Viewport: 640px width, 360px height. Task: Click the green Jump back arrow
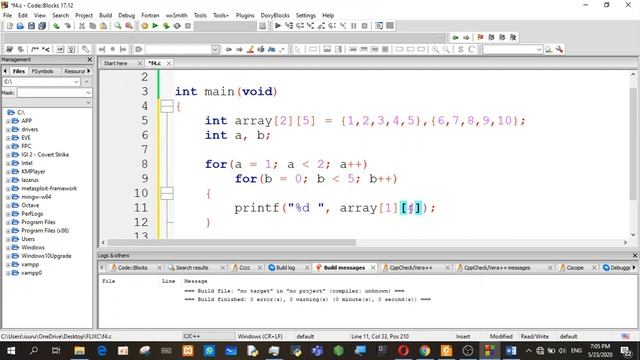click(455, 38)
